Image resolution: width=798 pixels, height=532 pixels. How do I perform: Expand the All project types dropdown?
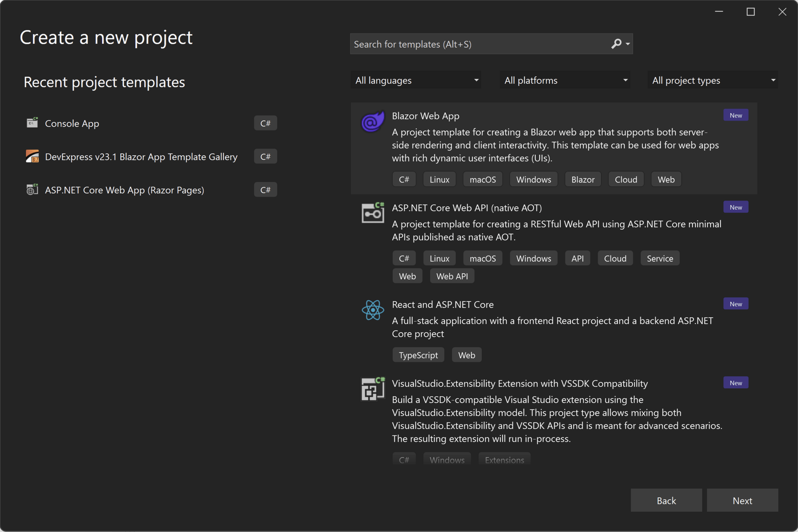click(712, 80)
